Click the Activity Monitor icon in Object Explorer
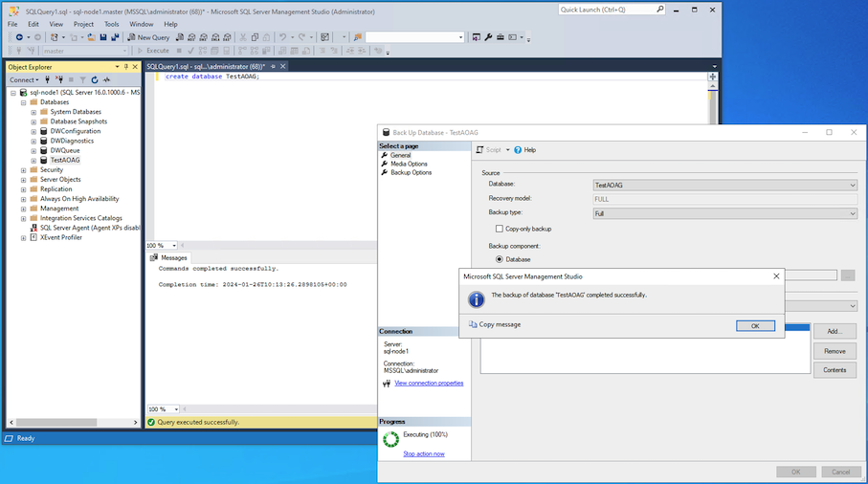 [x=106, y=79]
